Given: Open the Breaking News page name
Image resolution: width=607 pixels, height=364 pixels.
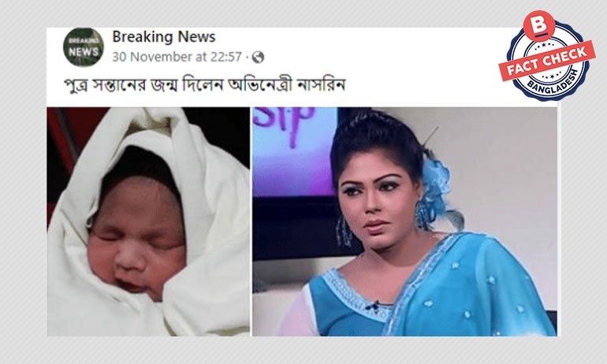Looking at the screenshot, I should (164, 37).
